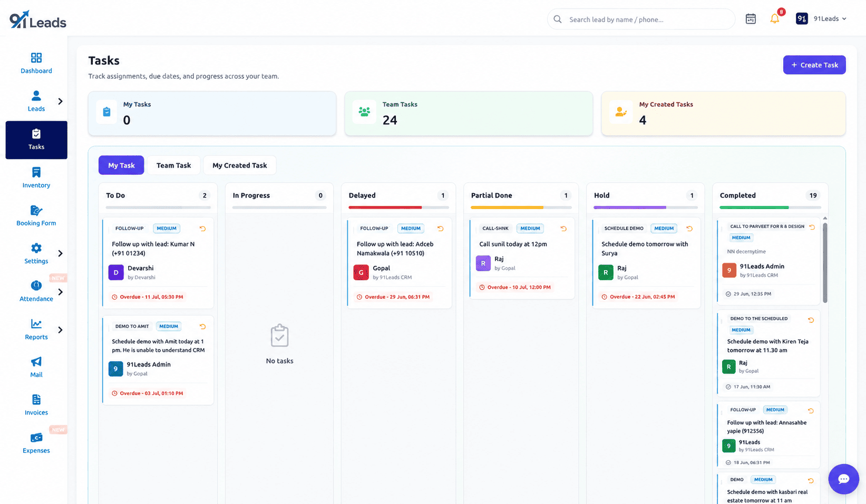Click the CALL-SHNK tag
The image size is (866, 504).
point(495,229)
